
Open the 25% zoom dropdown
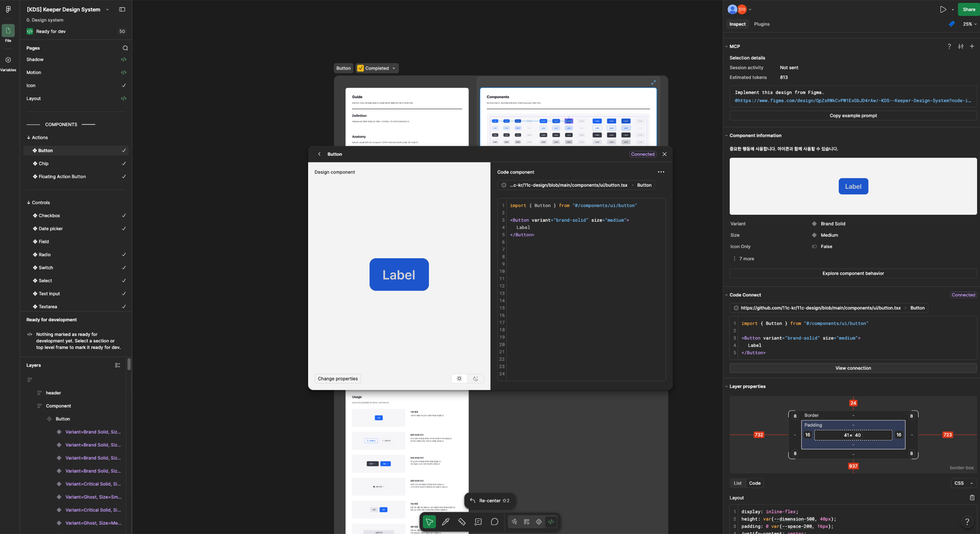[969, 24]
